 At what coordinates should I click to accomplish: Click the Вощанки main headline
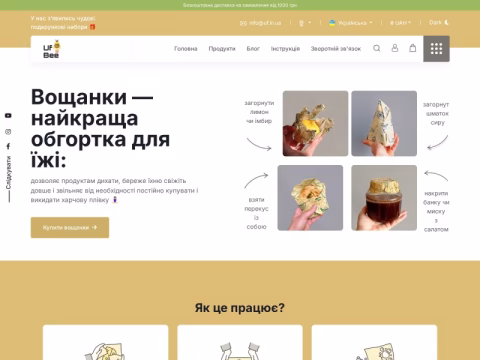[100, 128]
